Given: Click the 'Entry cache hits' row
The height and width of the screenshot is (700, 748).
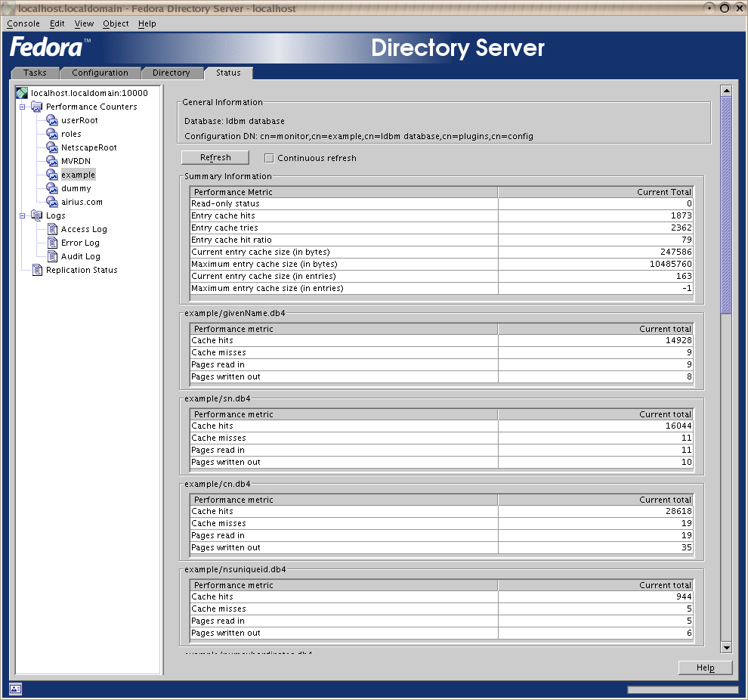Looking at the screenshot, I should pyautogui.click(x=441, y=215).
